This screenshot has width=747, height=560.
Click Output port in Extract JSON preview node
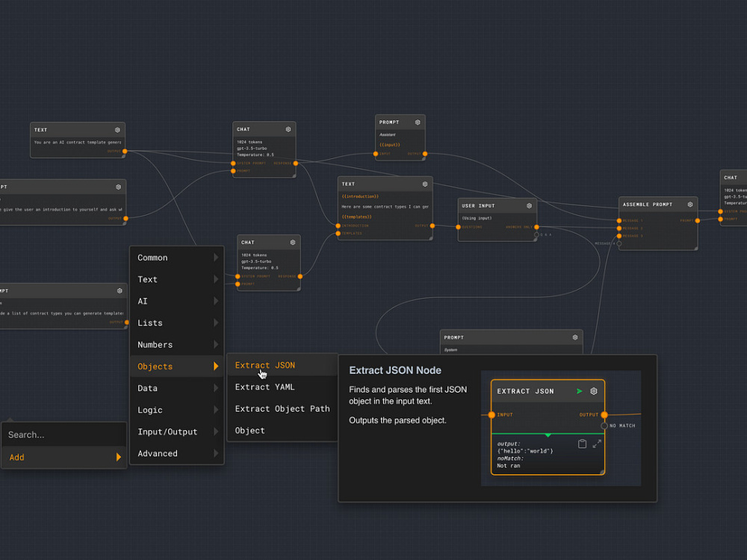click(604, 414)
